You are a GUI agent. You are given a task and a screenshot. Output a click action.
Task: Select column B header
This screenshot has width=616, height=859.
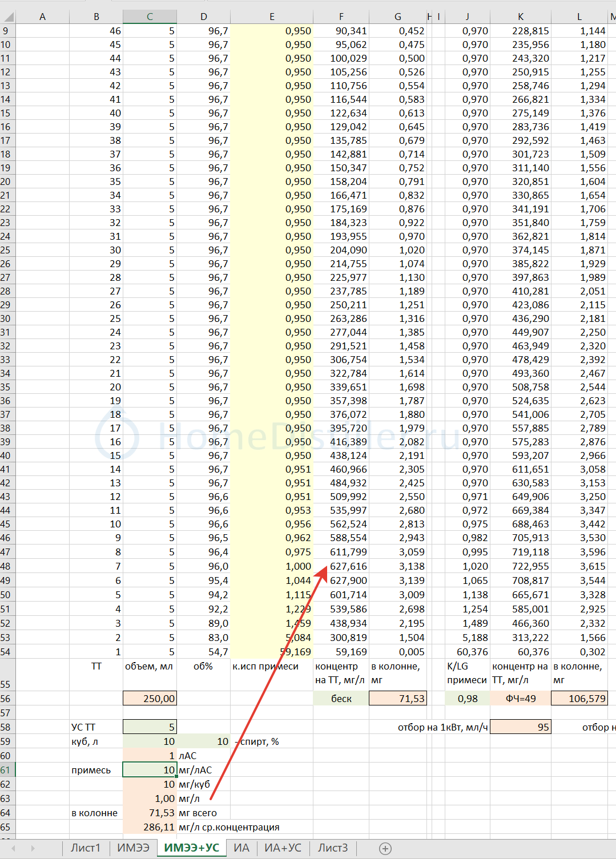(96, 17)
